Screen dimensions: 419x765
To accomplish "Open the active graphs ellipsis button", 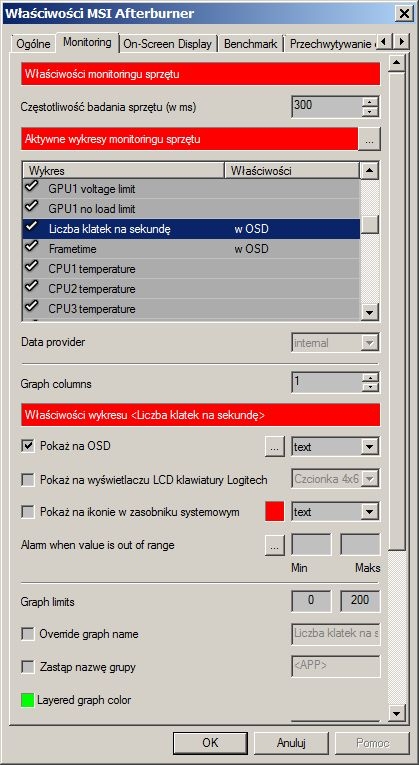I will tap(369, 140).
